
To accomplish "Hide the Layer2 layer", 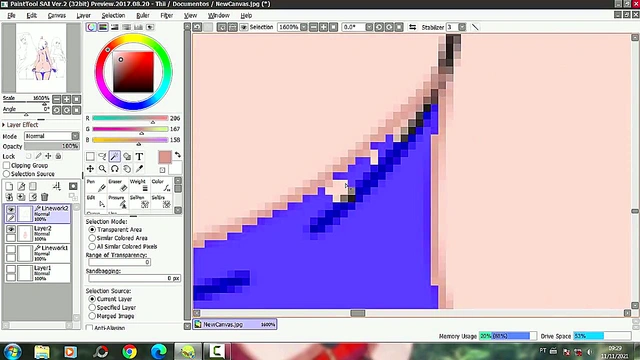I will (x=11, y=229).
